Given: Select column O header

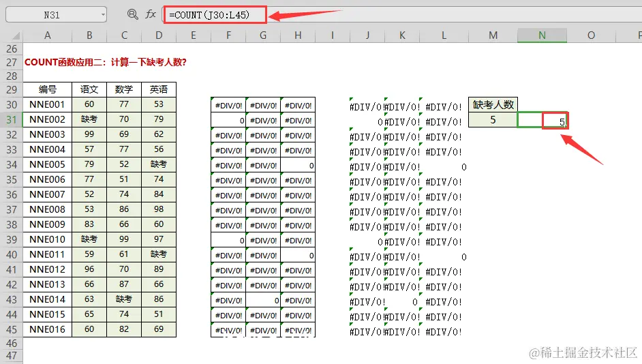Looking at the screenshot, I should (x=592, y=35).
